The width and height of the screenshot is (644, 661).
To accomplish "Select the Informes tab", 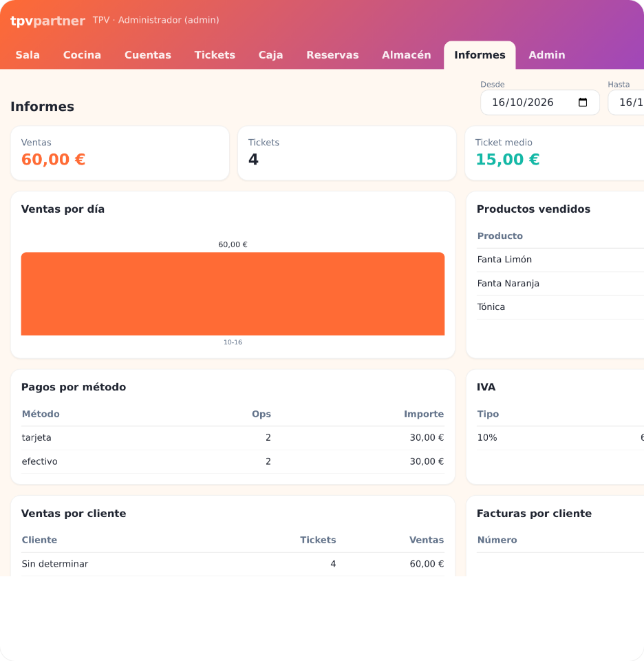I will click(480, 55).
